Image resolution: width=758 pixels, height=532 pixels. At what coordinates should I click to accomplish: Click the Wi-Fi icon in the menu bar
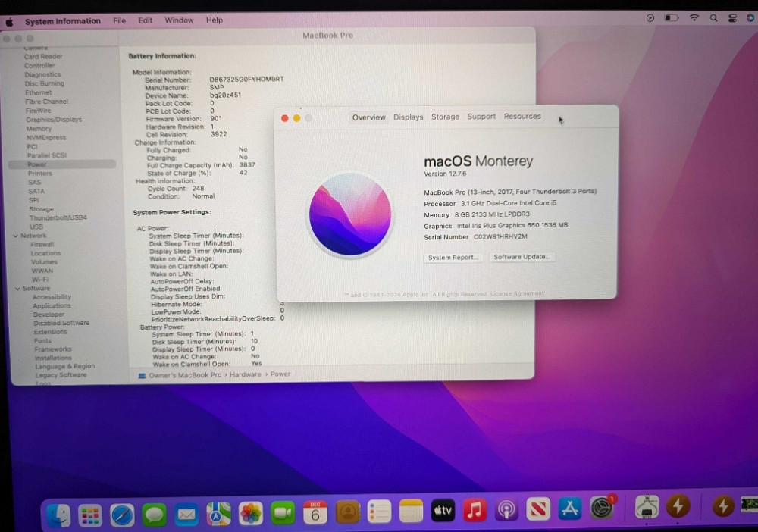694,18
